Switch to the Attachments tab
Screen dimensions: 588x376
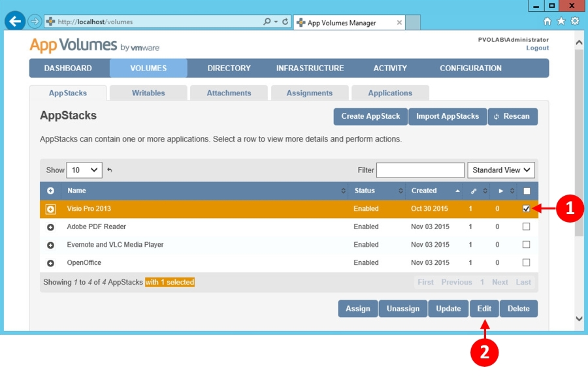229,93
